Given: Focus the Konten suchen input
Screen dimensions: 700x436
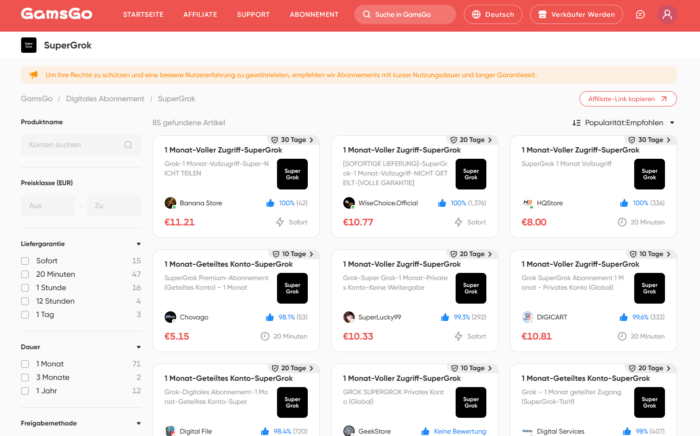Looking at the screenshot, I should [81, 145].
